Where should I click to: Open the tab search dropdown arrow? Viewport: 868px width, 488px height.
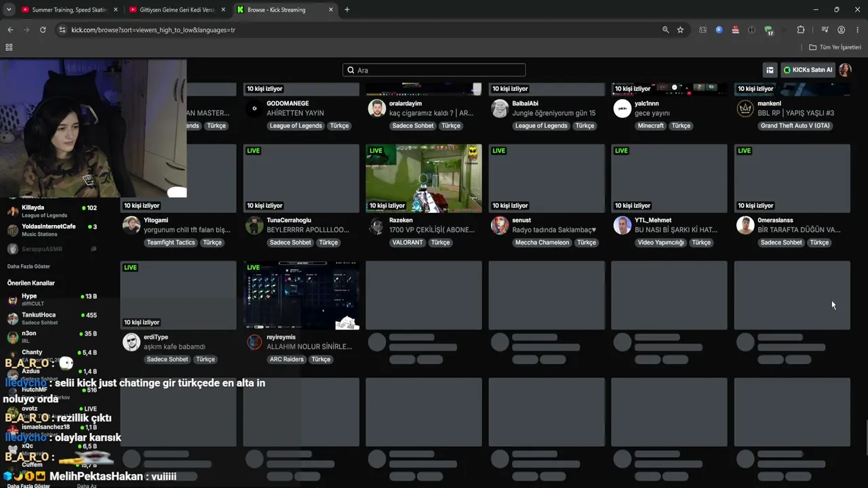click(x=9, y=9)
